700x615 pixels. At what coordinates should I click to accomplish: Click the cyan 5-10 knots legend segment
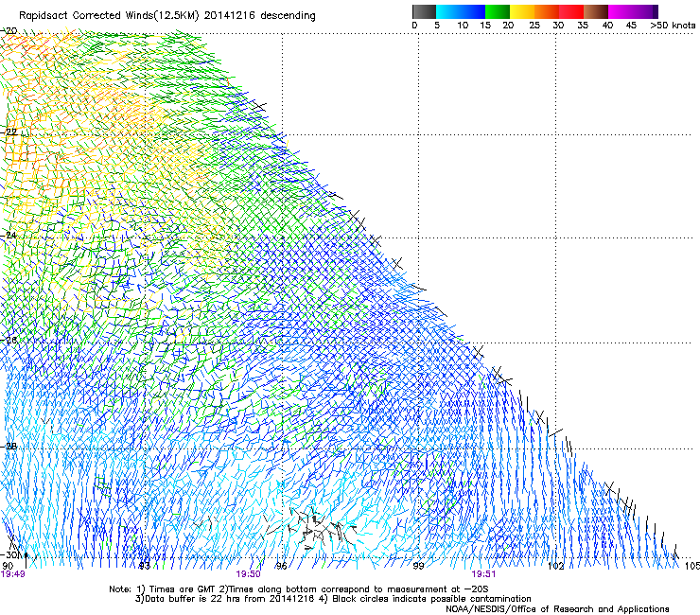coord(448,11)
